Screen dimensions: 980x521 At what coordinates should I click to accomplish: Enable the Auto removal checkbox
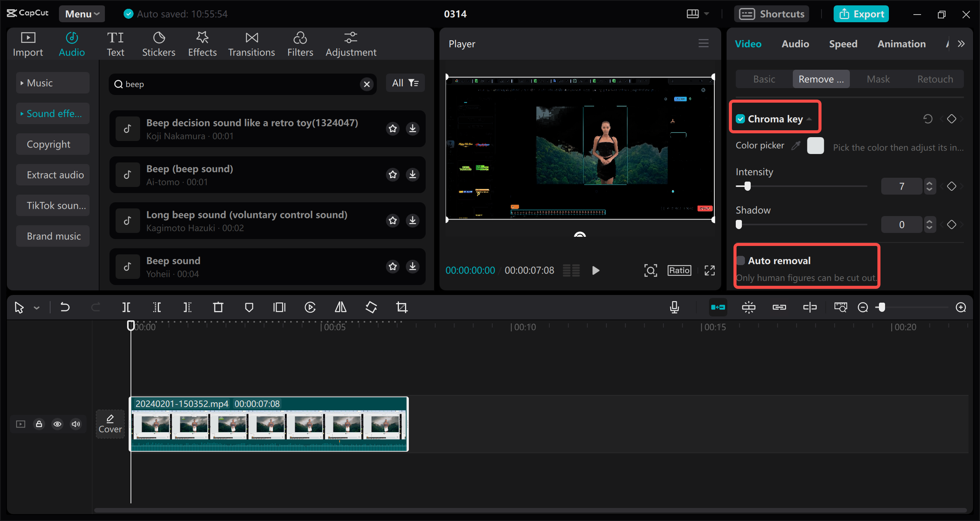click(x=741, y=259)
